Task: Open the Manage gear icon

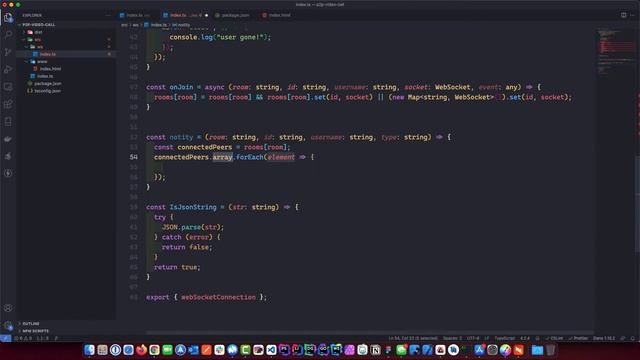Action: pyautogui.click(x=8, y=326)
